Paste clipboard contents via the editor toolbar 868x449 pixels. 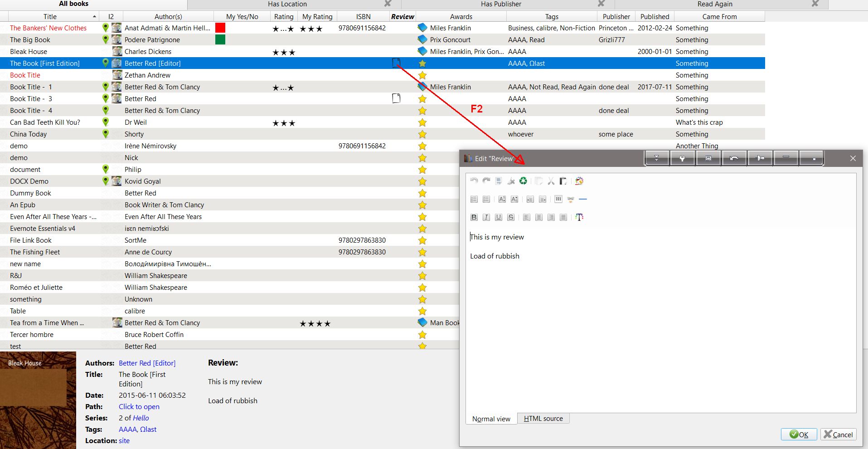tap(563, 181)
